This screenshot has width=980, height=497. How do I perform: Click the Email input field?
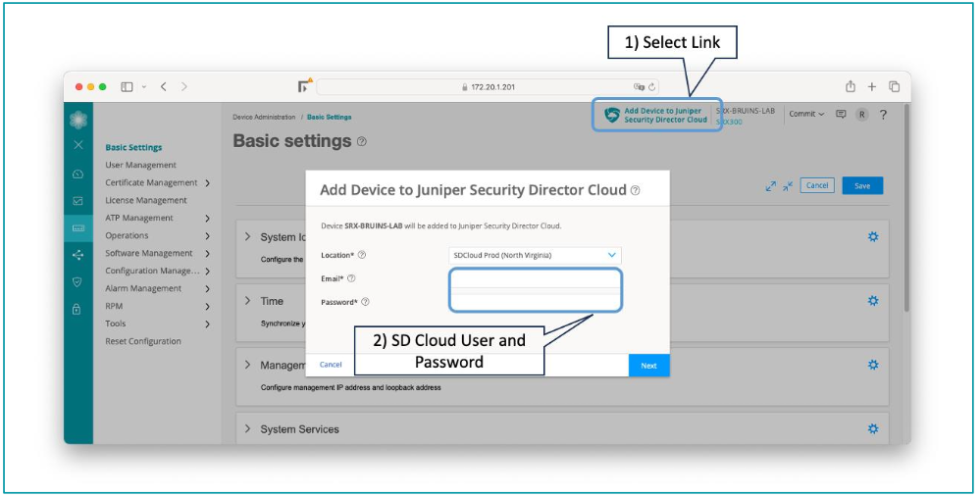click(x=536, y=279)
